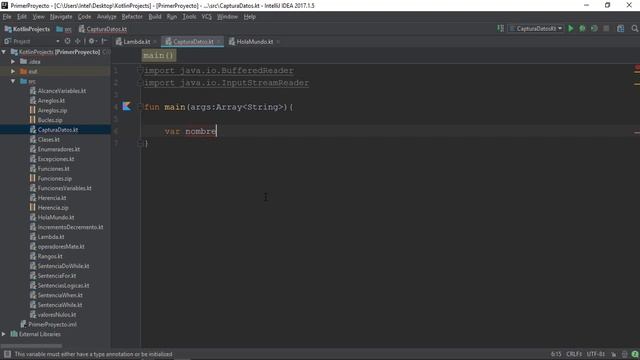Open the CapturaDatosKt run configuration dropdown

click(536, 29)
